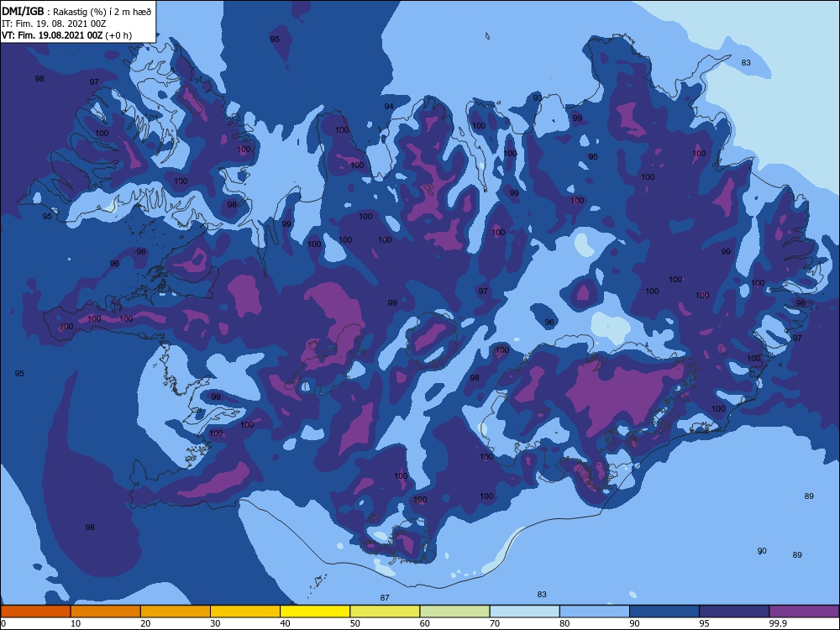Select the "IT: Fim. 19. 08. 2021 00Z" line
The image size is (840, 630).
point(54,24)
